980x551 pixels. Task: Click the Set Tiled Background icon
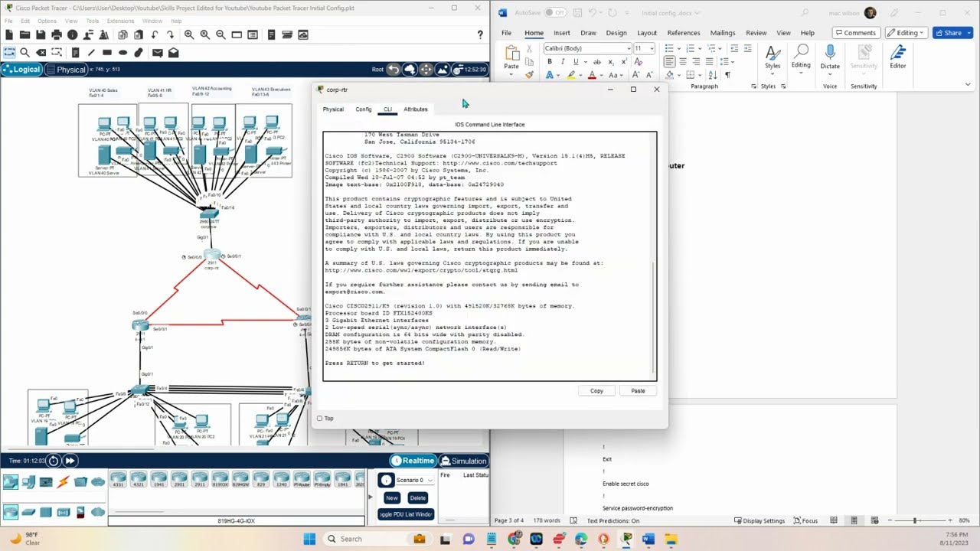[443, 70]
